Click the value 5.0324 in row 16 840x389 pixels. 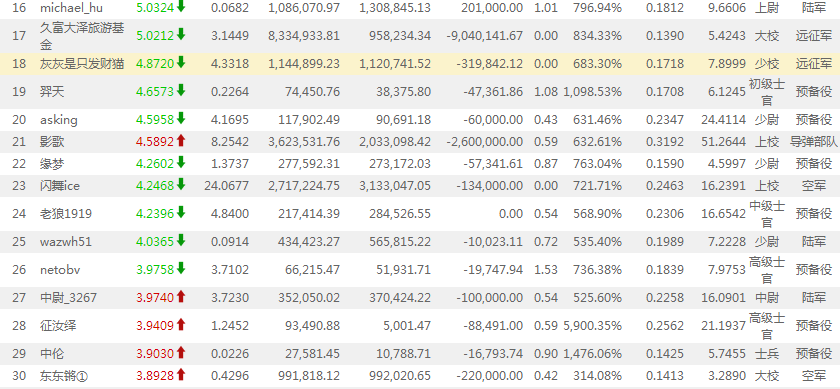[155, 8]
